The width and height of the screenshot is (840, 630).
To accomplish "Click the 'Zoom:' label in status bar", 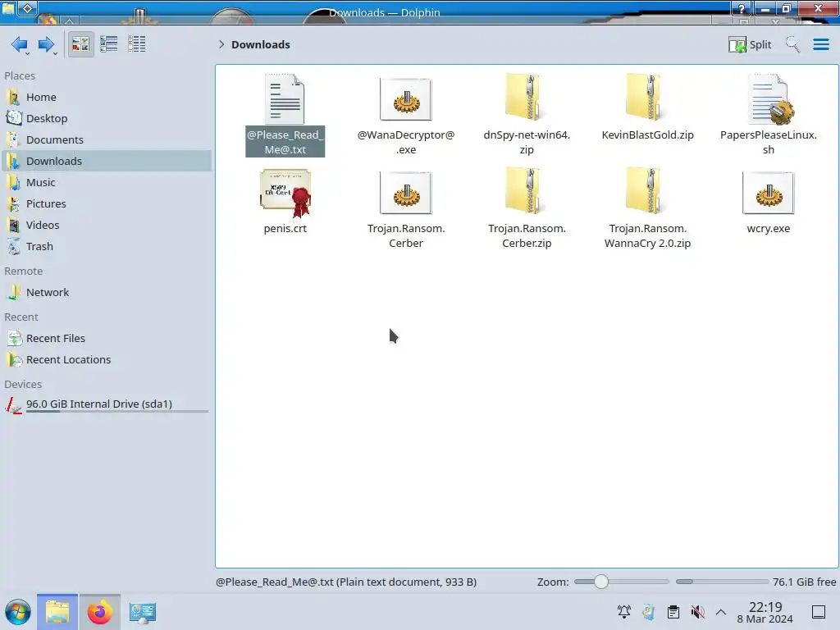I will click(553, 582).
